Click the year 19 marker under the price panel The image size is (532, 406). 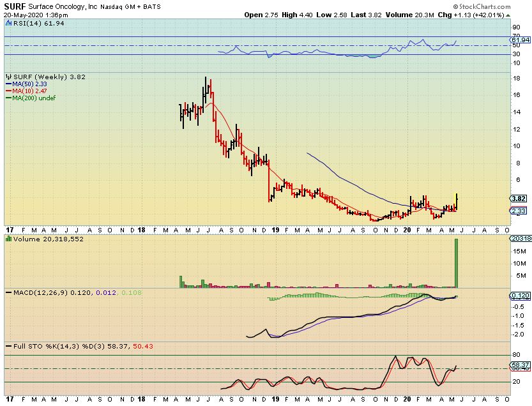point(276,230)
